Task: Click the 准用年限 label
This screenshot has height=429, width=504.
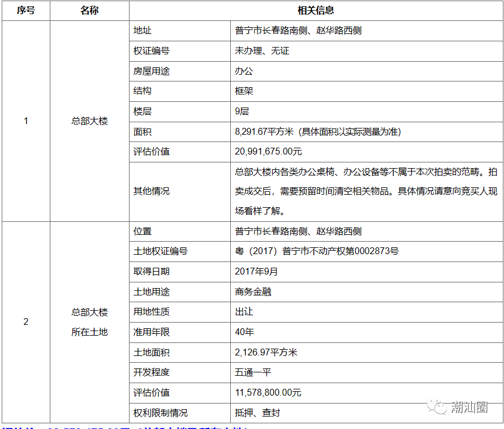Action: pos(152,332)
